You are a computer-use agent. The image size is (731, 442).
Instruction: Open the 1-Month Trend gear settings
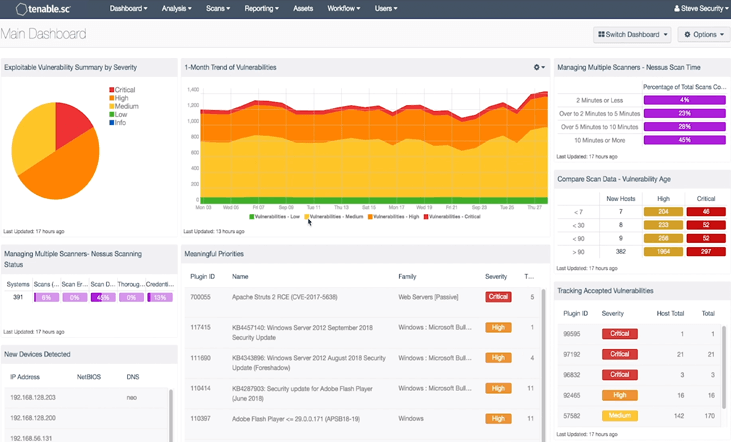coord(539,68)
